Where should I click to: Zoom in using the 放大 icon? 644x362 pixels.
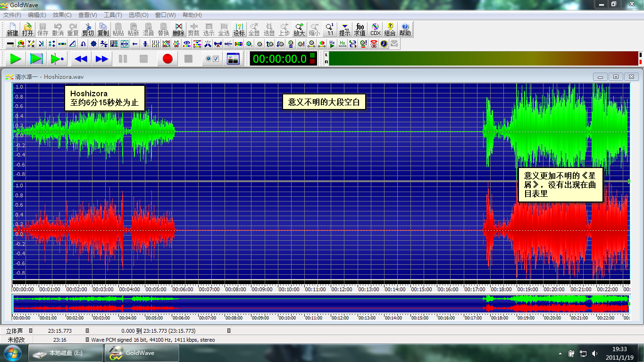coord(299,29)
